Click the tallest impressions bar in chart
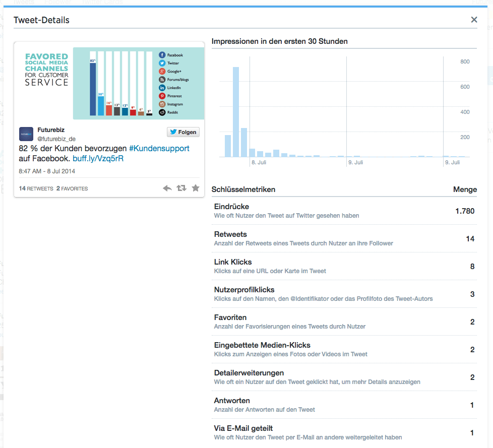Viewport: 493px width, 448px height. pos(236,112)
